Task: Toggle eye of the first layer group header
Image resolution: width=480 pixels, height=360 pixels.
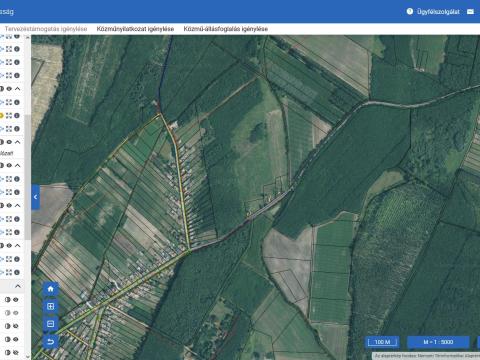Action: point(9,89)
